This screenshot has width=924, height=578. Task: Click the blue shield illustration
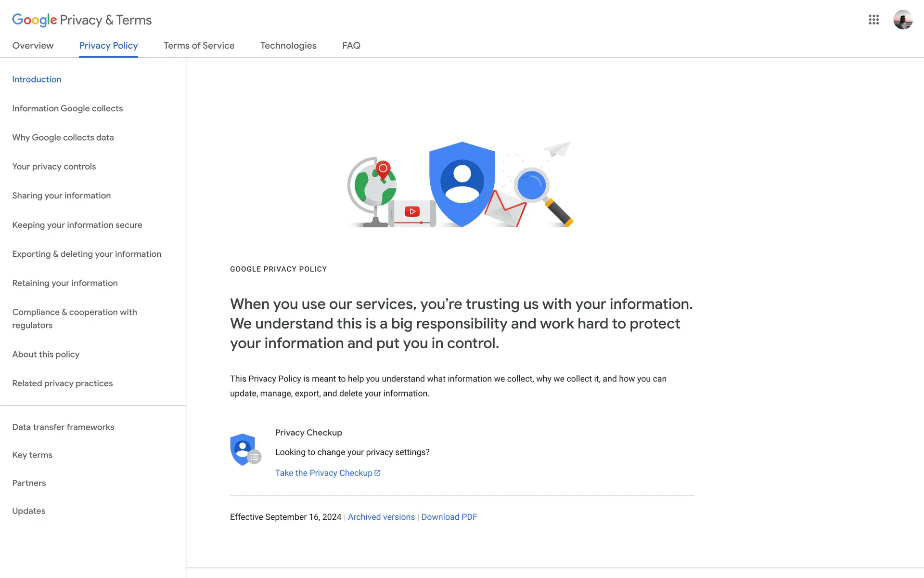(462, 184)
